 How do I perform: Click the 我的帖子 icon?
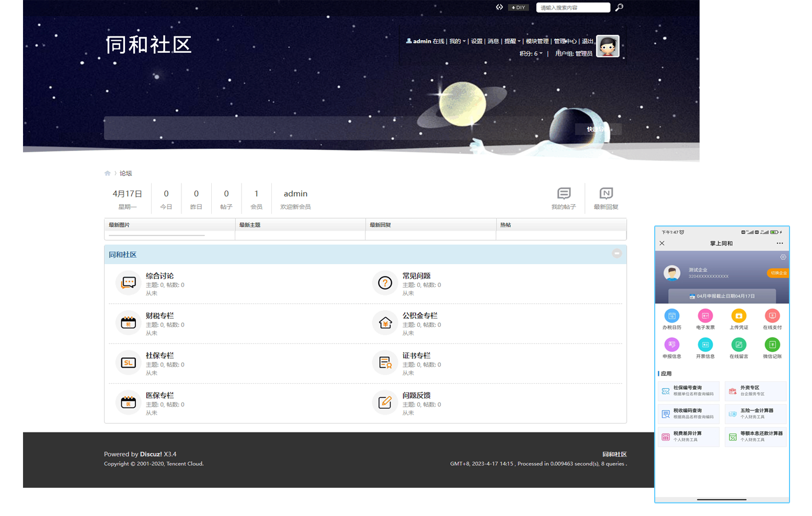[x=564, y=194]
